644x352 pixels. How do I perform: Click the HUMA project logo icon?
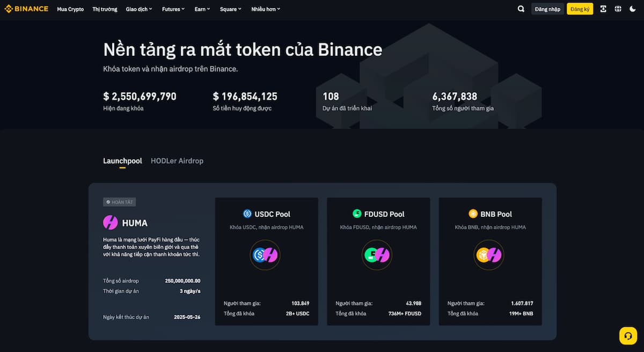point(111,222)
